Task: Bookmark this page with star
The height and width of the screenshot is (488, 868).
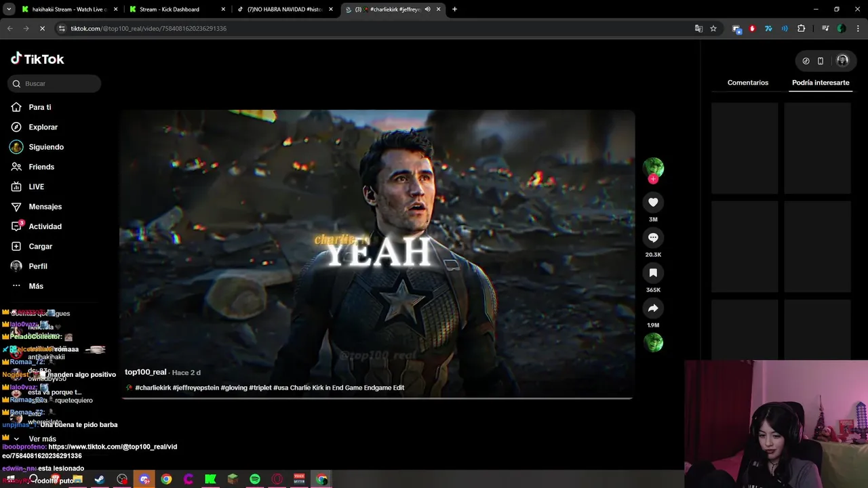Action: click(713, 28)
